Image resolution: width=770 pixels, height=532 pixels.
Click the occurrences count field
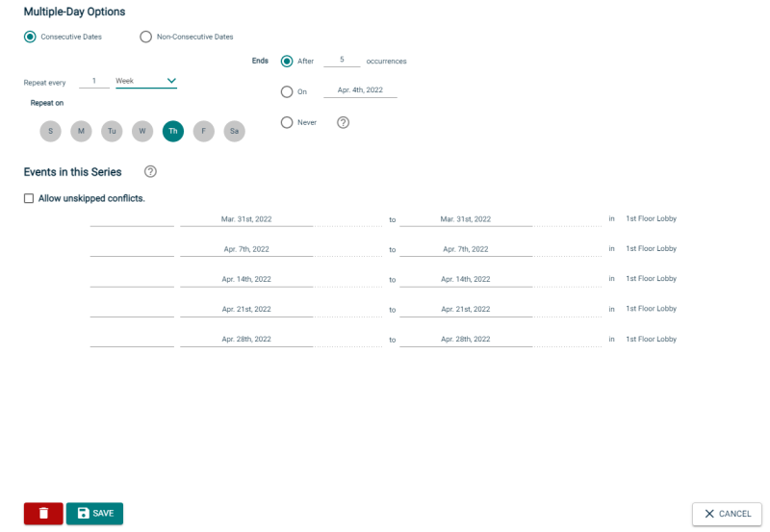[x=342, y=60]
